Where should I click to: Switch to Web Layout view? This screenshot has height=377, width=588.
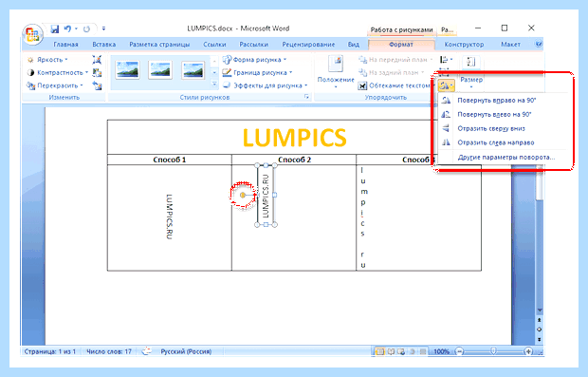[401, 352]
